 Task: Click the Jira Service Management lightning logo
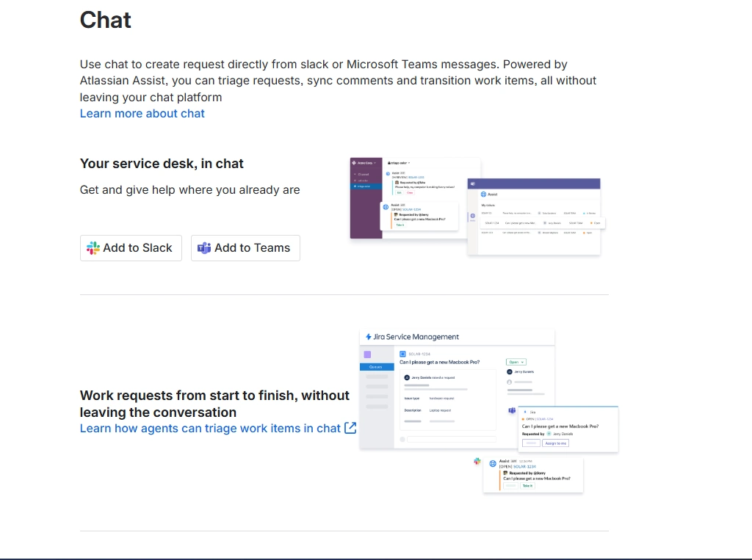coord(369,337)
